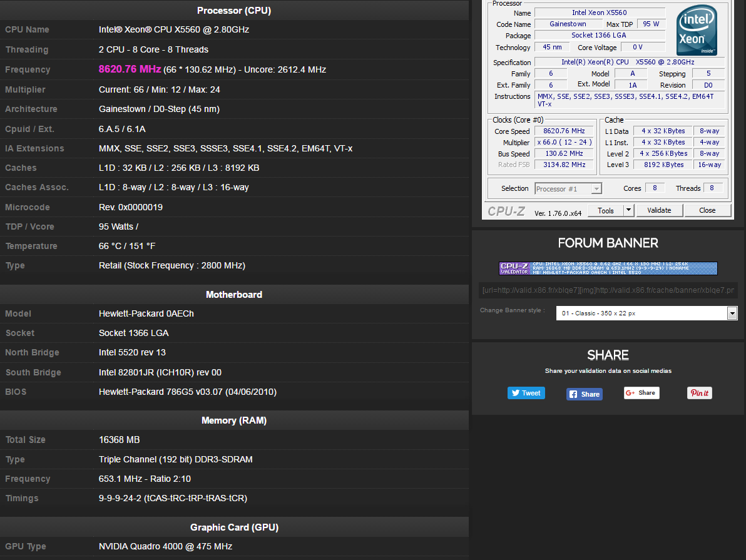Click the Twitter Tweet share button
746x560 pixels.
pyautogui.click(x=526, y=393)
